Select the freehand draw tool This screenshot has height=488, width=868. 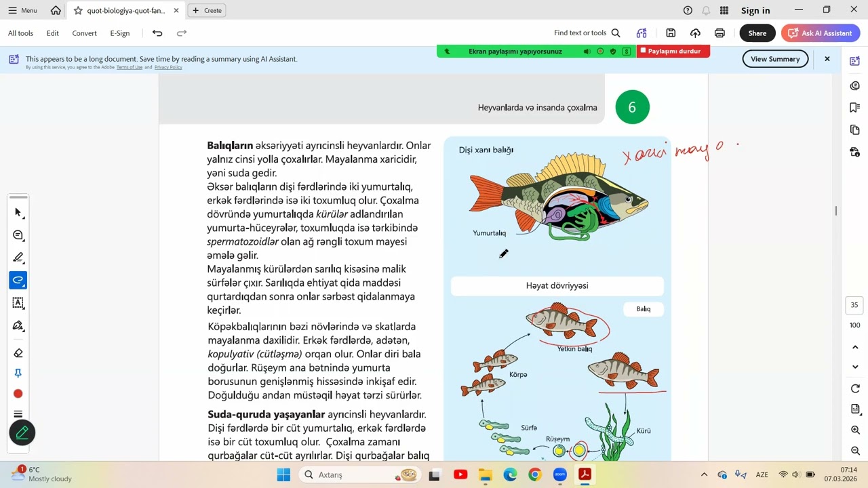pos(18,280)
